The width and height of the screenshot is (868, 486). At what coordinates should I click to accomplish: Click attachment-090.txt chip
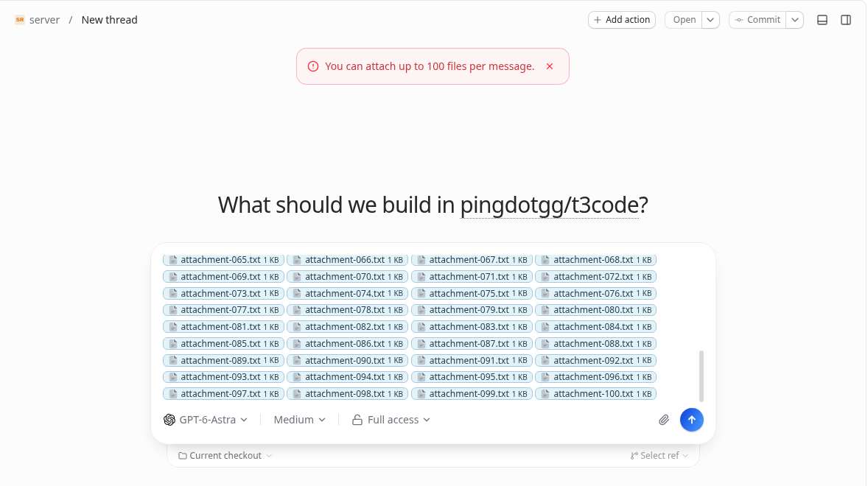(348, 361)
